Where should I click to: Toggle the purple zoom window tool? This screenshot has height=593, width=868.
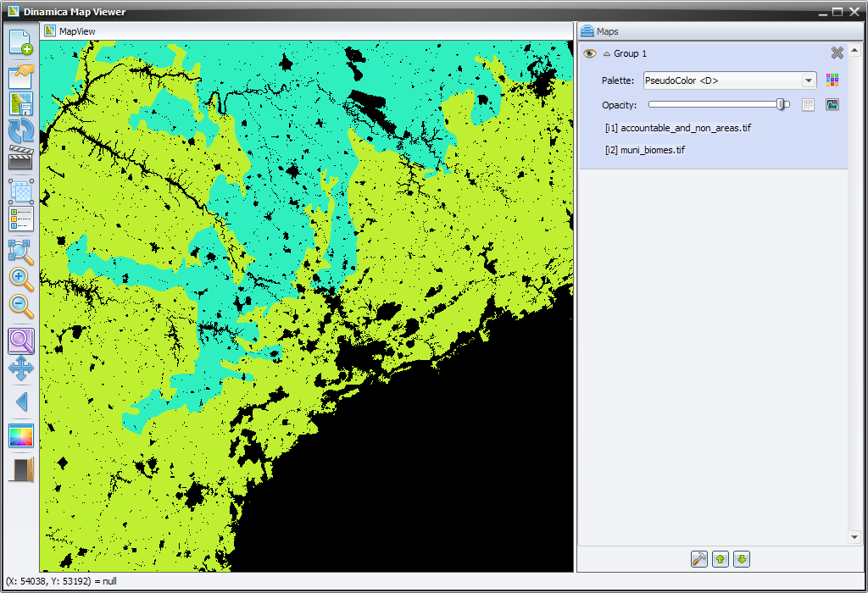(x=20, y=341)
